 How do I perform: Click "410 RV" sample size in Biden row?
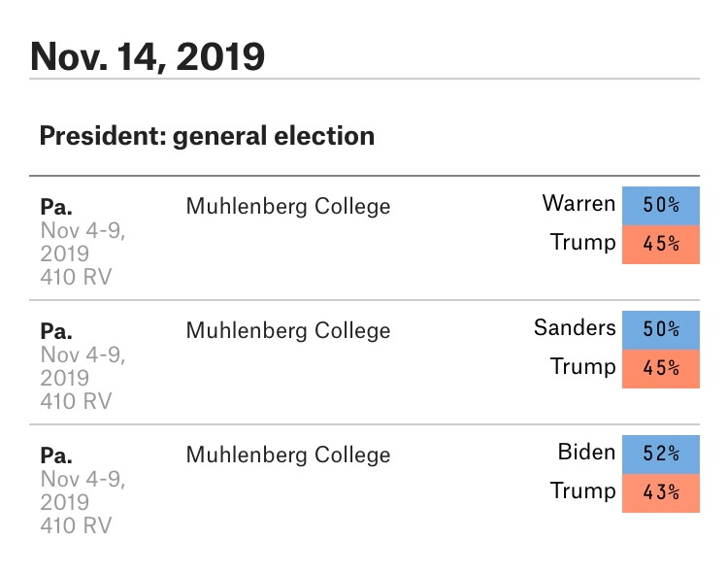(x=77, y=526)
